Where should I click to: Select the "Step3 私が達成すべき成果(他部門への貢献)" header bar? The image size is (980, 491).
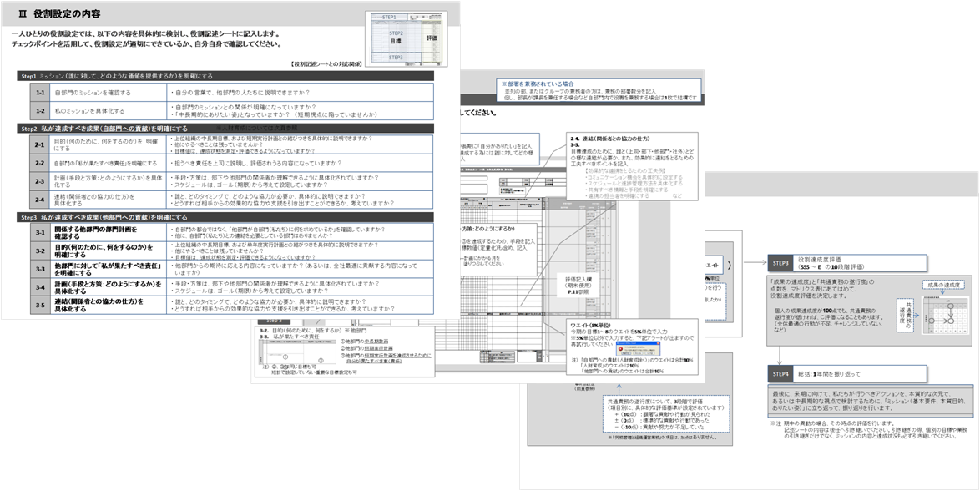click(225, 218)
